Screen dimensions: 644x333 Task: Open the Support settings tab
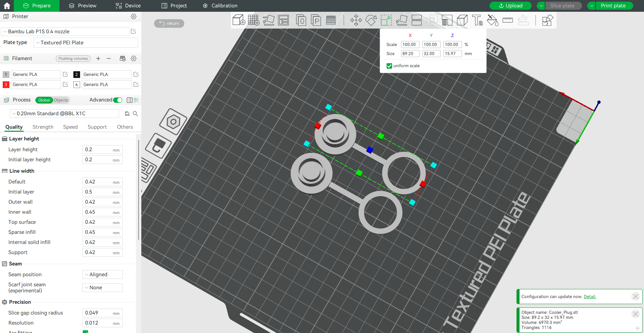[x=97, y=127]
